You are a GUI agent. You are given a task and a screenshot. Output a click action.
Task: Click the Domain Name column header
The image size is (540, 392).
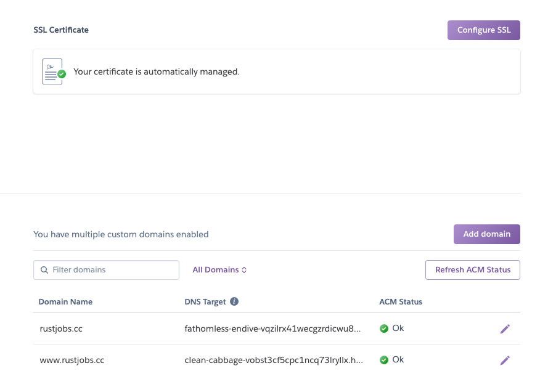point(65,301)
